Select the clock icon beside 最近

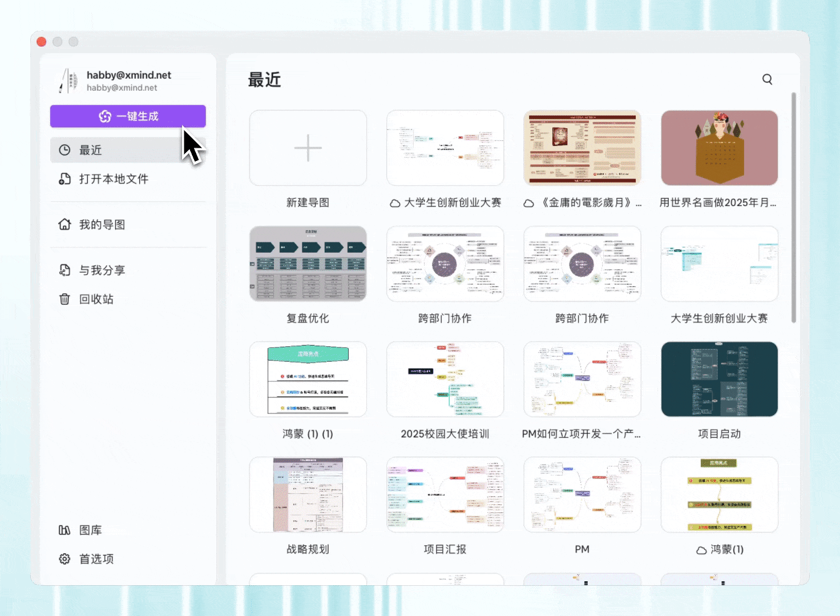(64, 149)
